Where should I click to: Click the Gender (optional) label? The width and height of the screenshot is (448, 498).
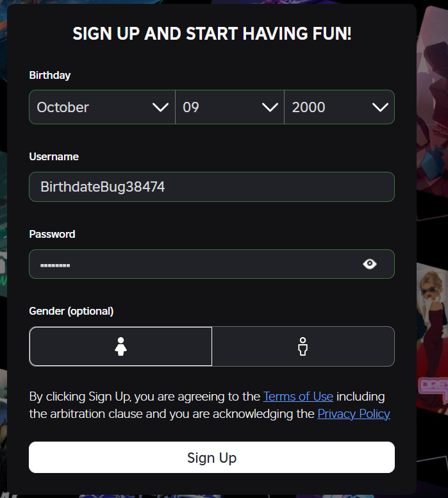pyautogui.click(x=71, y=311)
